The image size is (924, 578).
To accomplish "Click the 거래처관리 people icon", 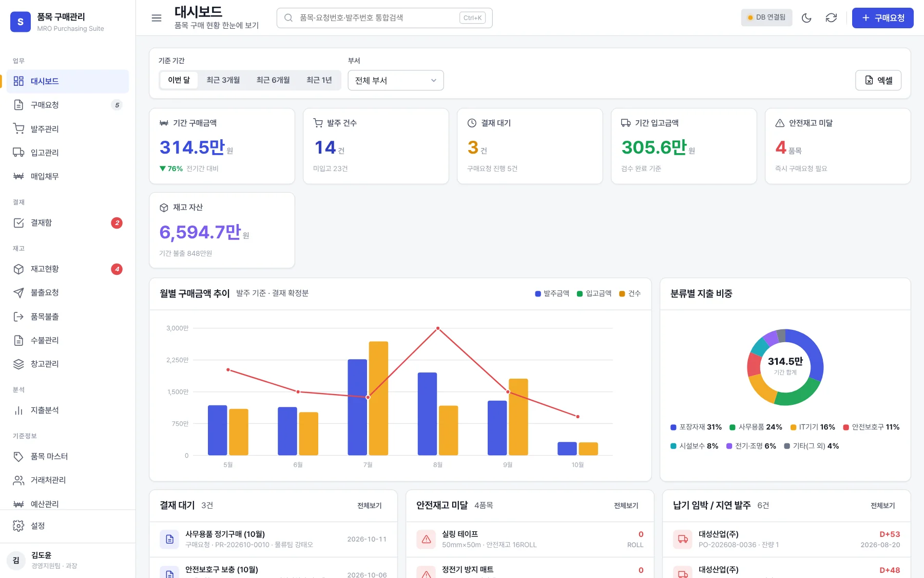I will point(18,480).
